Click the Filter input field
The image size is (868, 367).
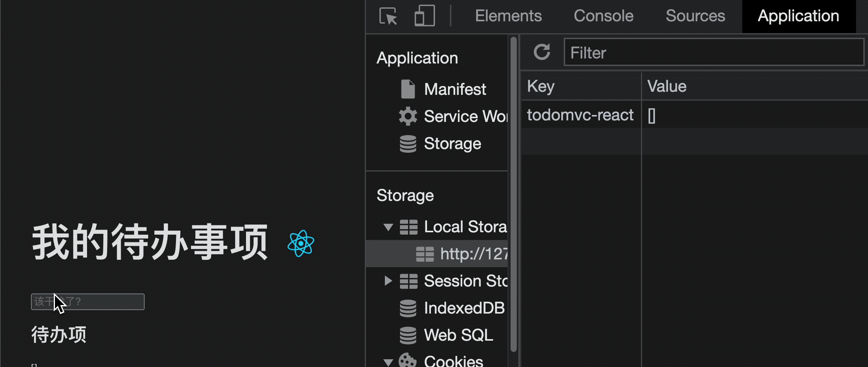pyautogui.click(x=714, y=52)
